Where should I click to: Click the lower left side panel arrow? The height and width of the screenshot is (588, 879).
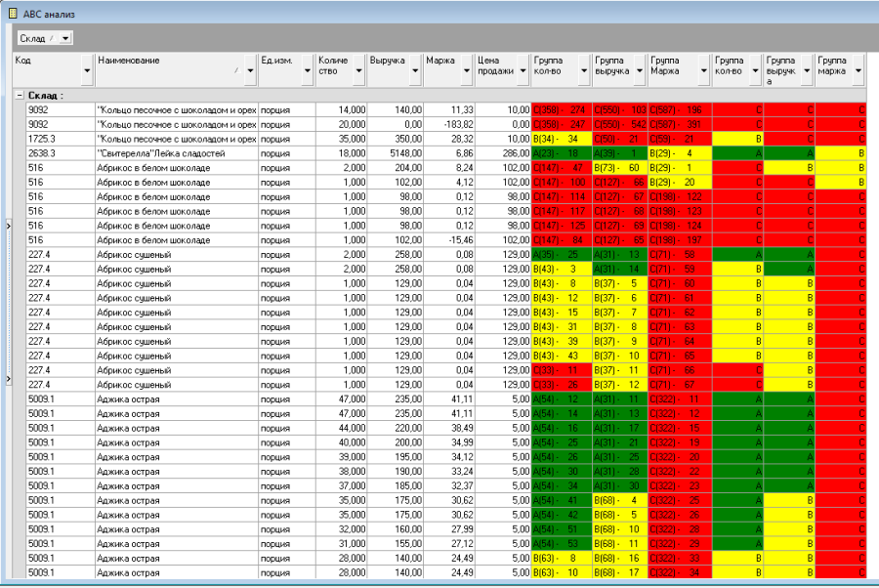[x=8, y=378]
